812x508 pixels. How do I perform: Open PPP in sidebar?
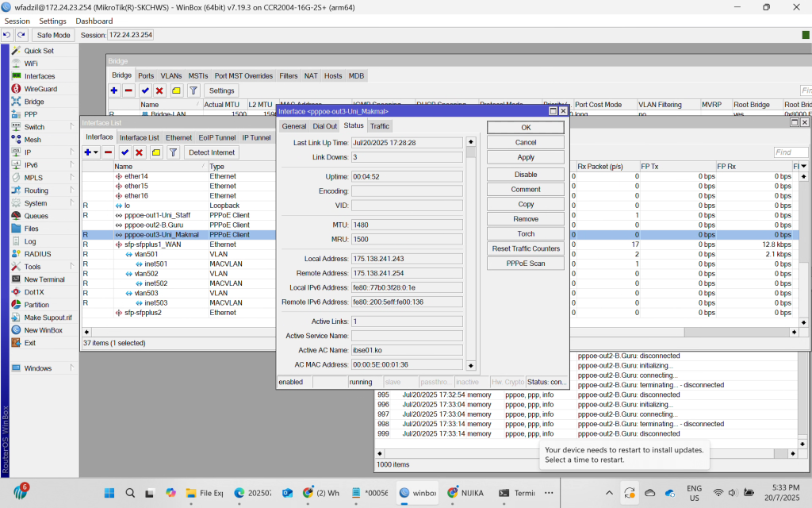point(31,114)
